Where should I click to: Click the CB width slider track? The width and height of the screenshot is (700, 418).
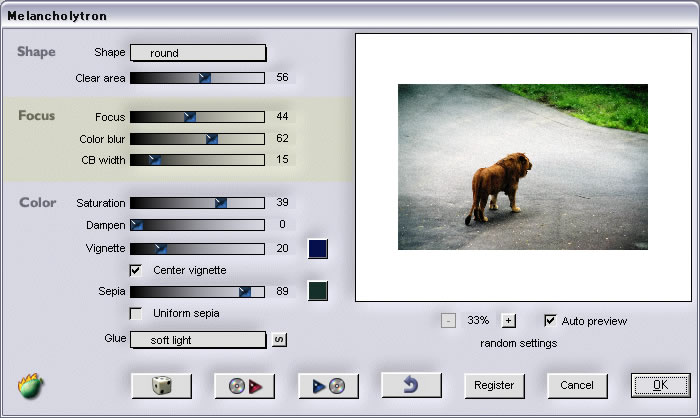click(197, 160)
